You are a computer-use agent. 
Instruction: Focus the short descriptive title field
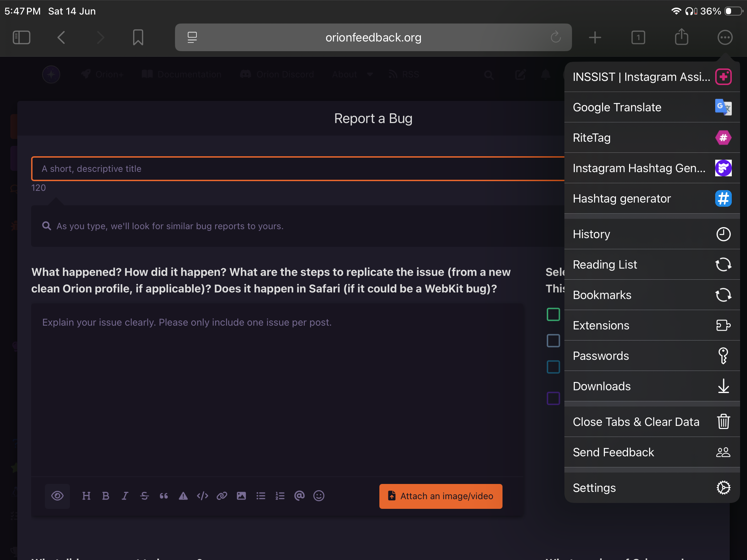coord(297,169)
